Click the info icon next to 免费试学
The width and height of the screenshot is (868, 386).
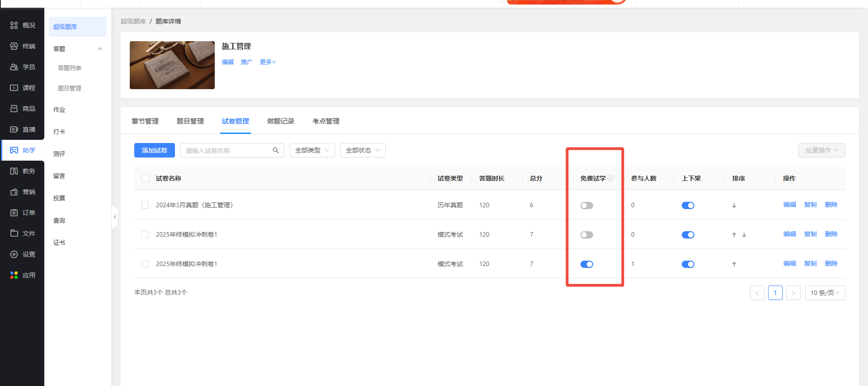click(x=611, y=178)
